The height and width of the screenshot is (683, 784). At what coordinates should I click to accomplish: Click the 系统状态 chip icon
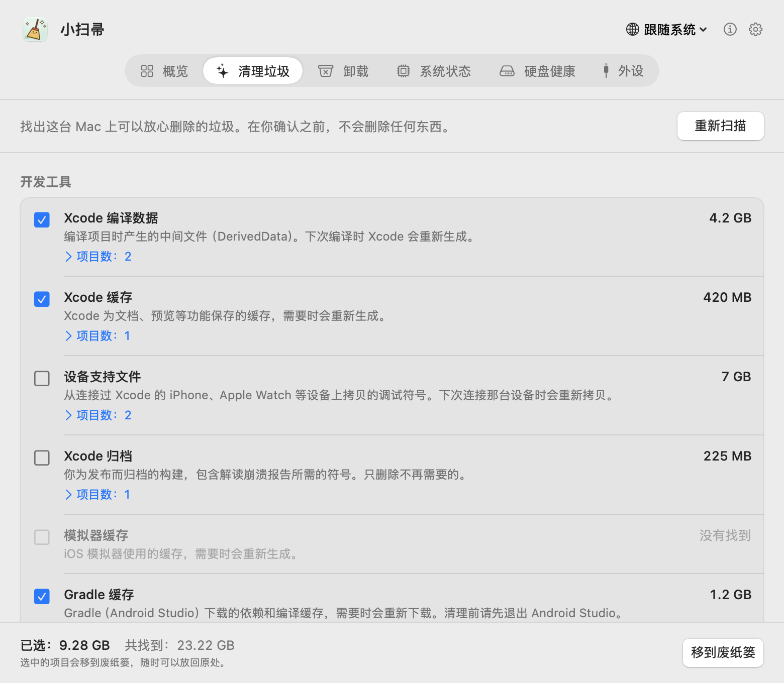[403, 71]
